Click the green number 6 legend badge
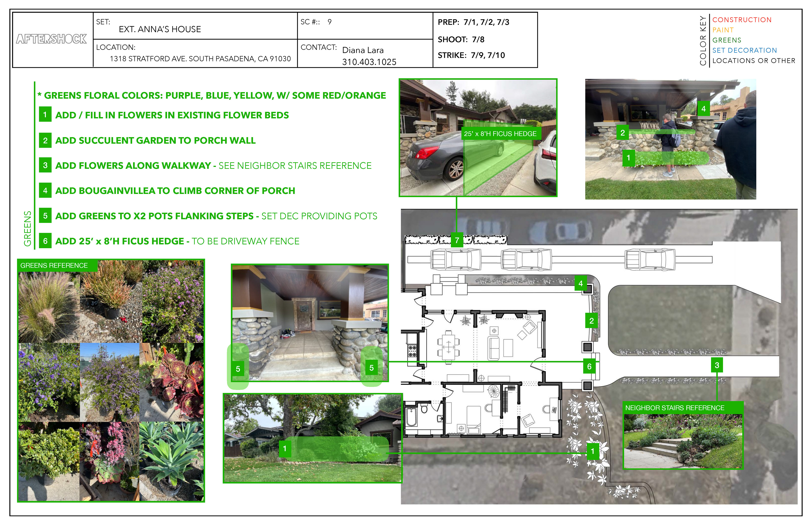 [45, 241]
